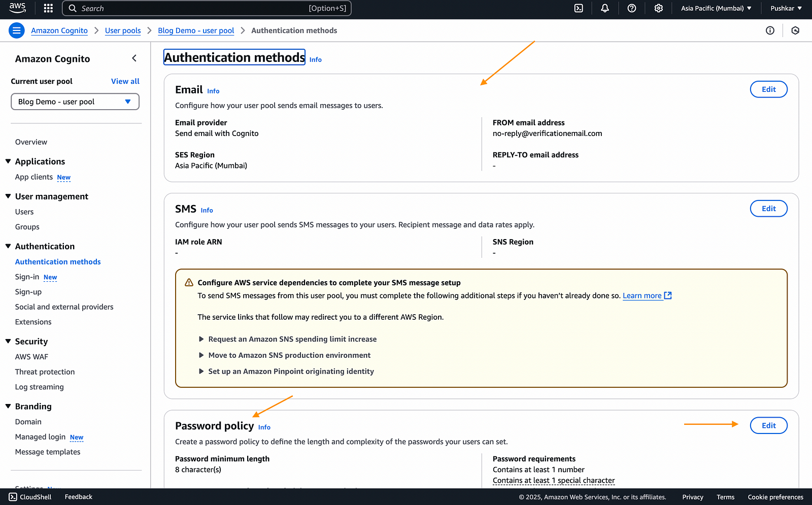
Task: Open Social and external providers
Action: point(64,307)
